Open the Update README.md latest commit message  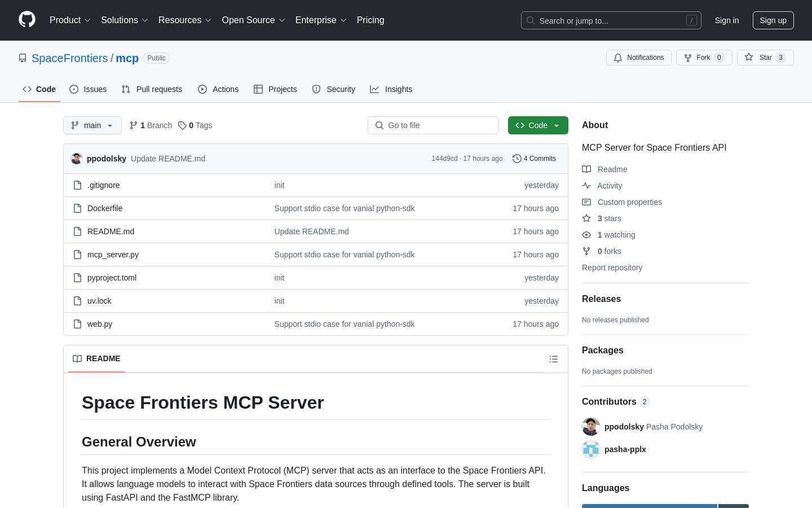pyautogui.click(x=168, y=159)
